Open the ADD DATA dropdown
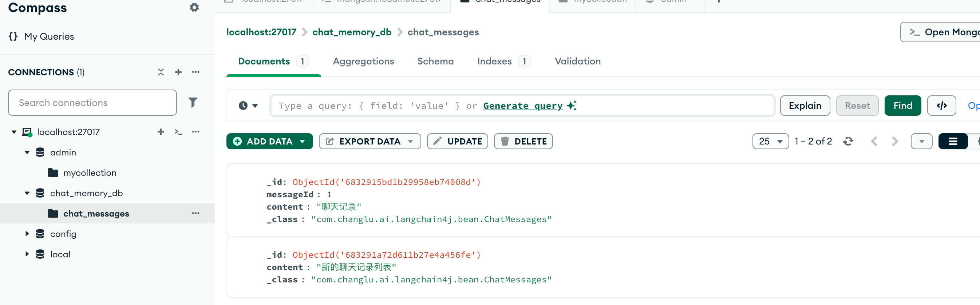This screenshot has height=305, width=980. pyautogui.click(x=270, y=142)
